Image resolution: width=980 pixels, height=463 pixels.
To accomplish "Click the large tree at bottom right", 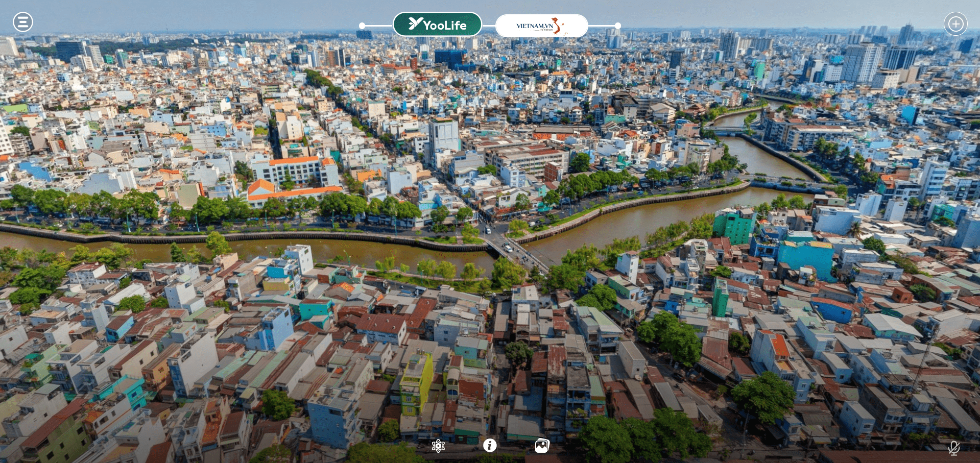I will point(764,396).
